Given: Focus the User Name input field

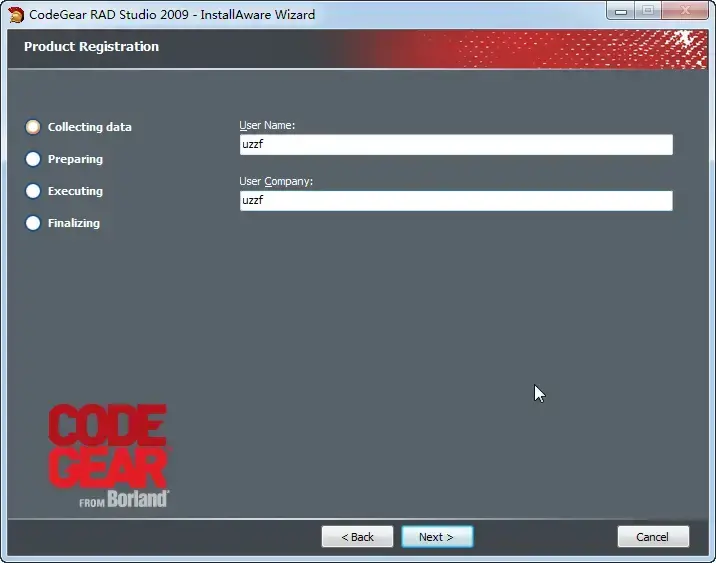Looking at the screenshot, I should point(456,145).
